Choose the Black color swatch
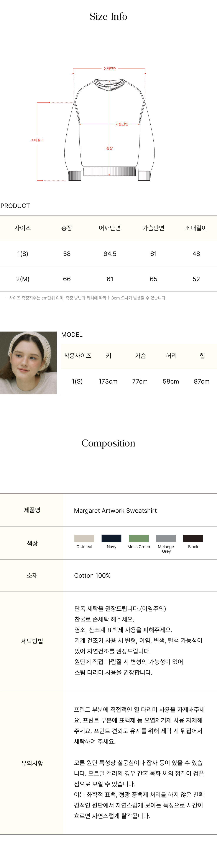The width and height of the screenshot is (217, 868). [x=193, y=538]
